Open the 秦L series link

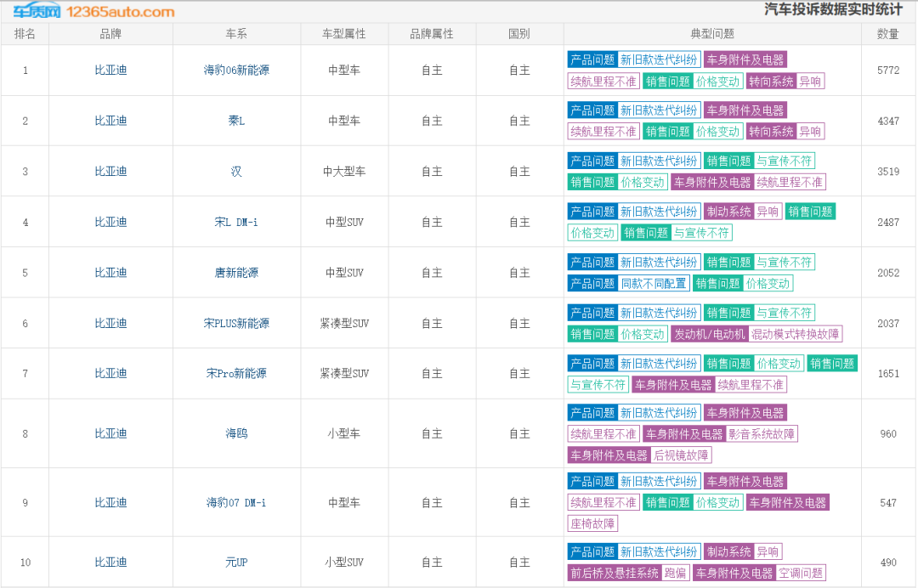[236, 121]
